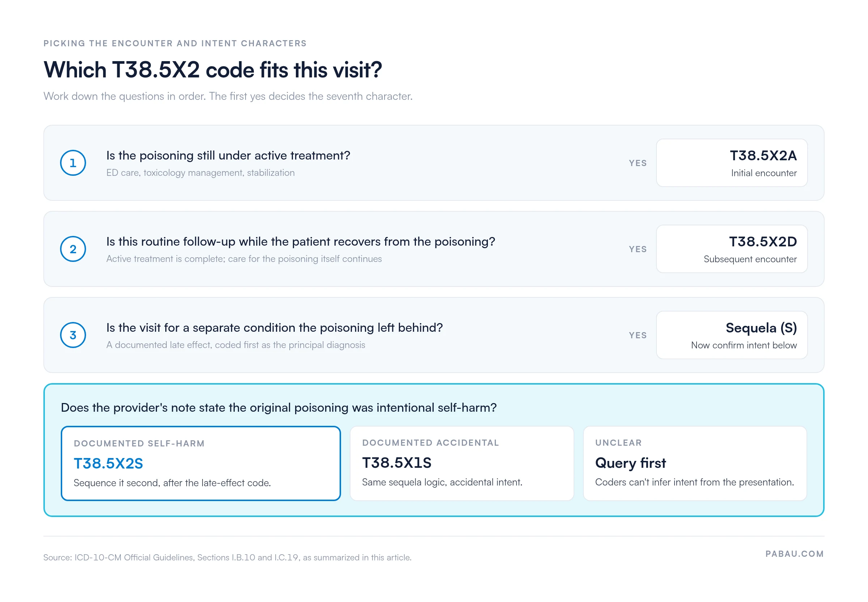Click the heading 'Which T38.5X2 code fits this visit?'
Viewport: 868px width, 602px height.
coord(213,70)
